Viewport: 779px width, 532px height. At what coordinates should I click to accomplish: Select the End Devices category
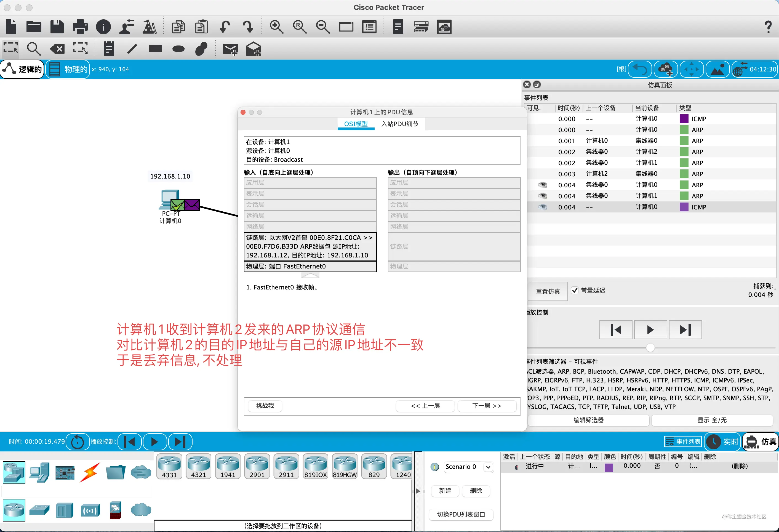(39, 473)
